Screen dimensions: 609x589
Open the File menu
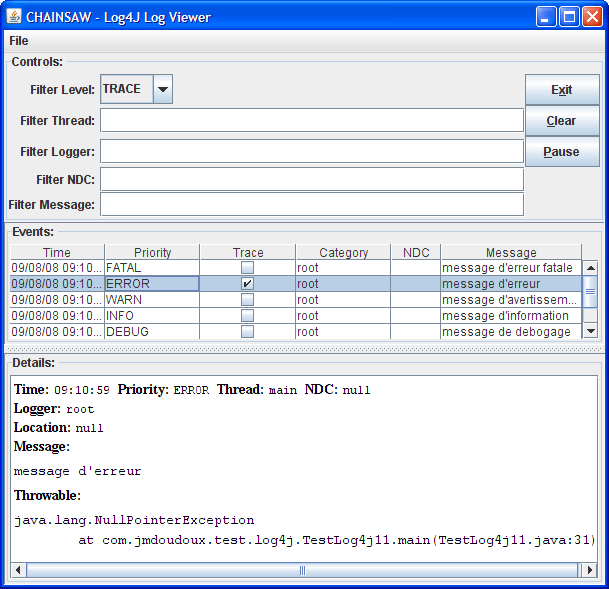pyautogui.click(x=19, y=41)
